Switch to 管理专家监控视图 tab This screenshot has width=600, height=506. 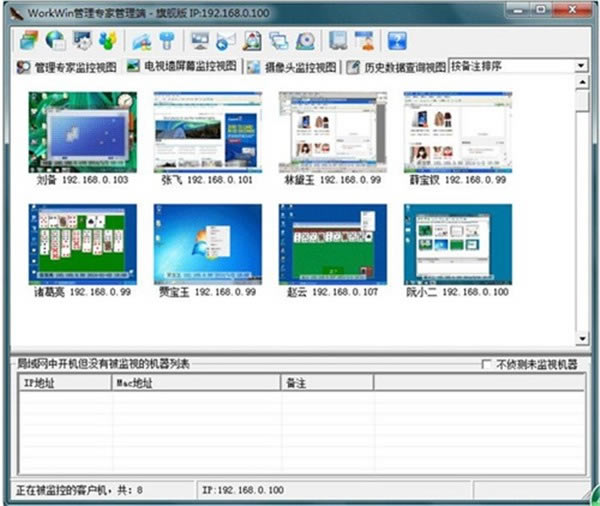(67, 67)
